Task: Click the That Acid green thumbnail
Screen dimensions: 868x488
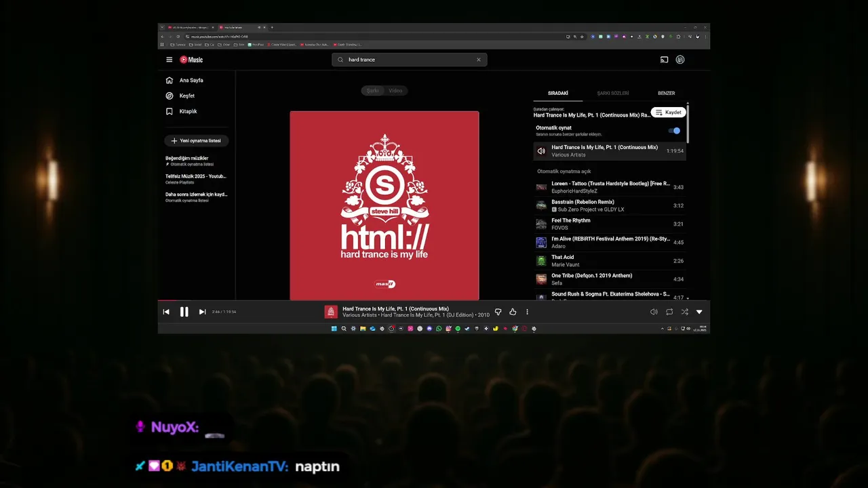Action: point(541,260)
